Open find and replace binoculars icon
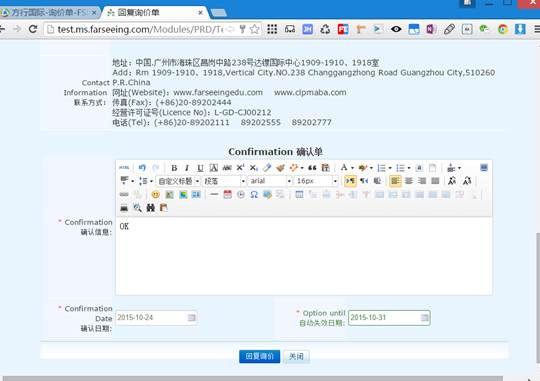The height and width of the screenshot is (381, 540). point(150,208)
